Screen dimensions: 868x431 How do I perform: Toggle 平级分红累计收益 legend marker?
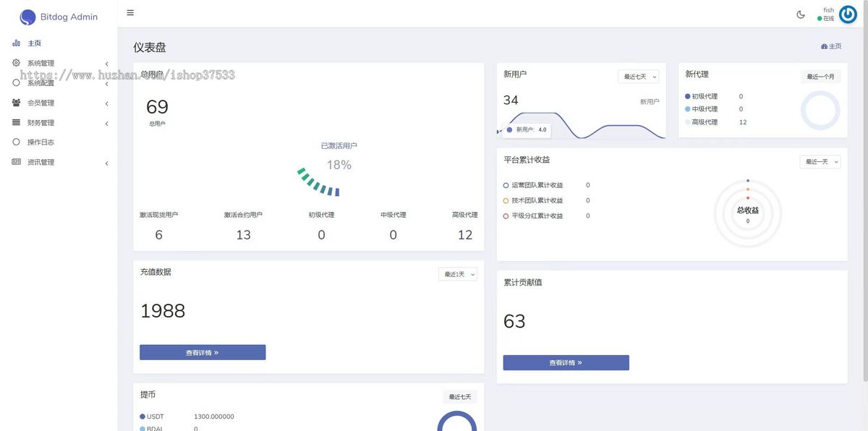tap(506, 215)
